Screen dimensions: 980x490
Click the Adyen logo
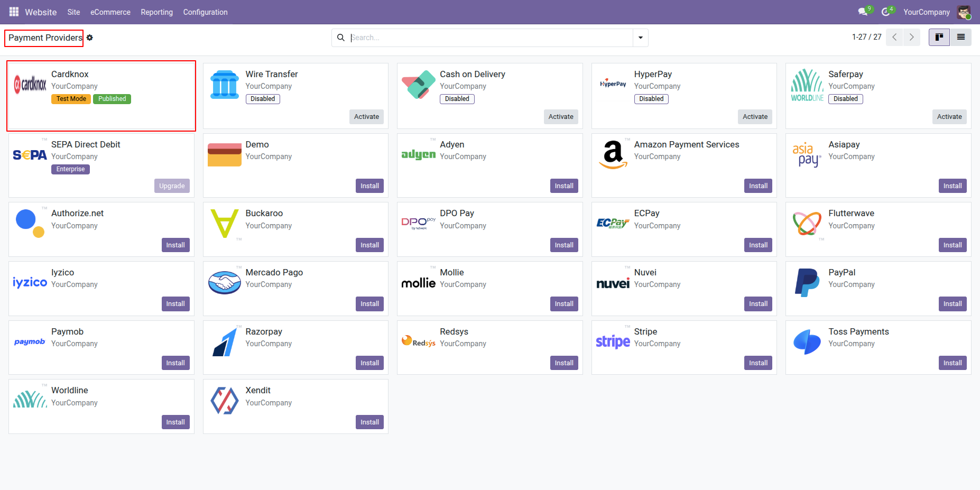(x=419, y=154)
